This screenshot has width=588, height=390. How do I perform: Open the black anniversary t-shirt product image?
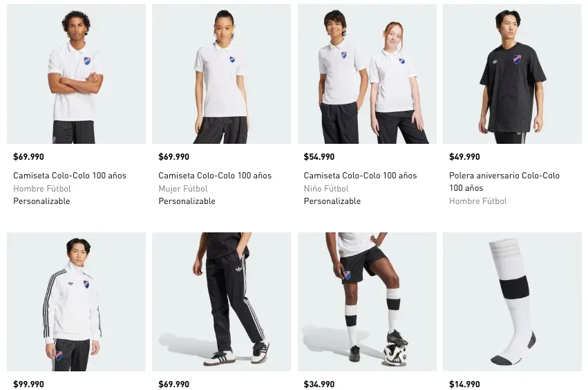coord(512,74)
